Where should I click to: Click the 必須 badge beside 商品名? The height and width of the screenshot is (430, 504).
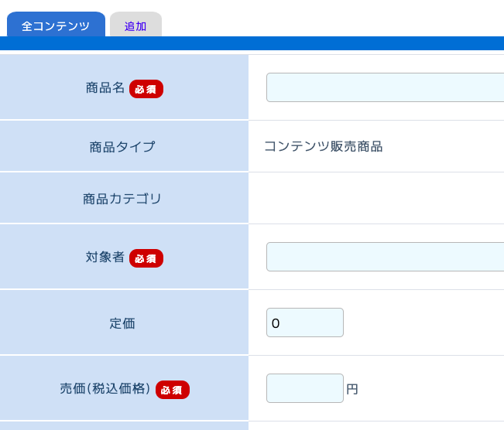[x=146, y=89]
